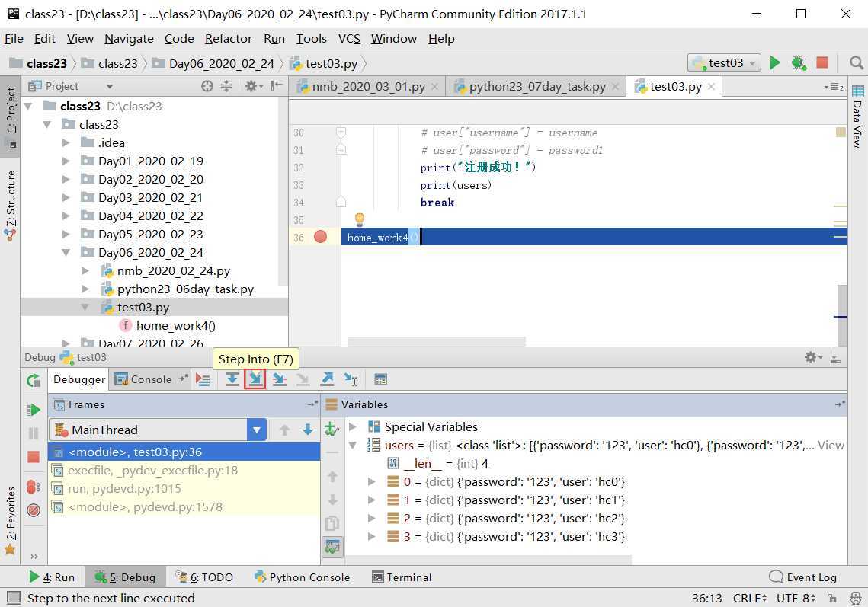This screenshot has height=607, width=868.
Task: Expand dict item 3 in Variables
Action: 372,536
